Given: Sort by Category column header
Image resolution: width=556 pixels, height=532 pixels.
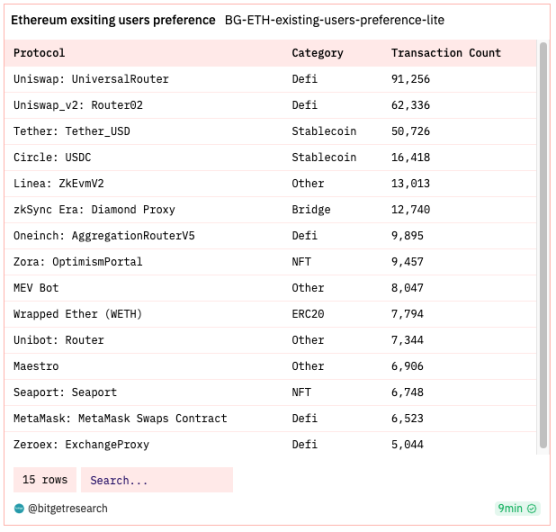Looking at the screenshot, I should (x=317, y=53).
